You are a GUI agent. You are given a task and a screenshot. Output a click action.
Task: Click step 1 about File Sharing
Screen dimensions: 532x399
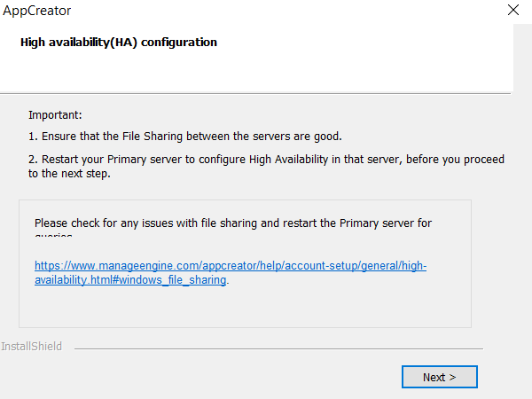tap(184, 137)
